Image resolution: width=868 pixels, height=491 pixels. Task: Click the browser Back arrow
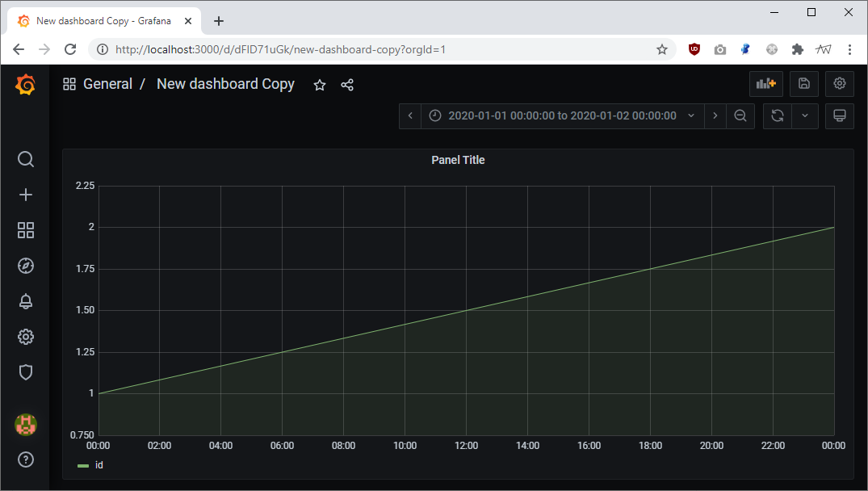click(19, 49)
